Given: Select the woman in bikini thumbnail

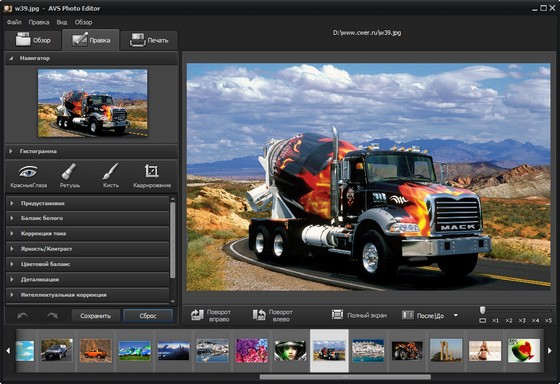Looking at the screenshot, I should tap(485, 350).
